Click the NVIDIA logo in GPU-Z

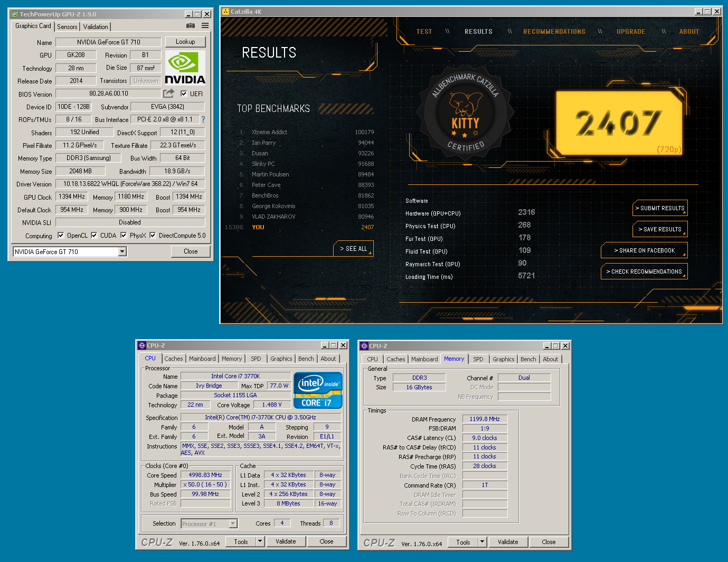coord(185,68)
